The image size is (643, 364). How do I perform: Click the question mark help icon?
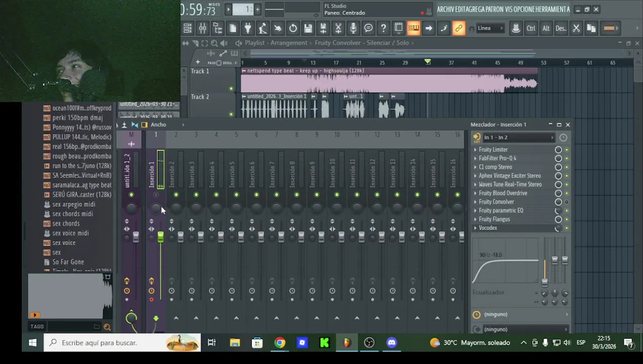click(x=384, y=28)
